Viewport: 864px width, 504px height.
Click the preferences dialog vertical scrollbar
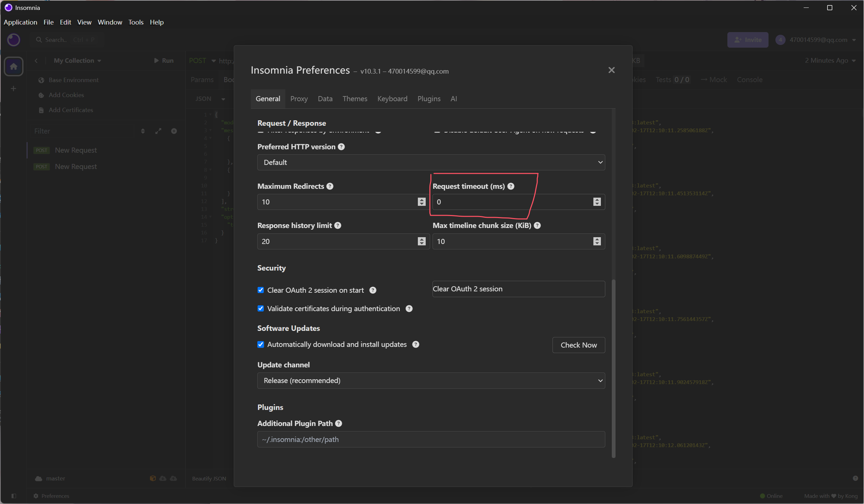pos(614,369)
